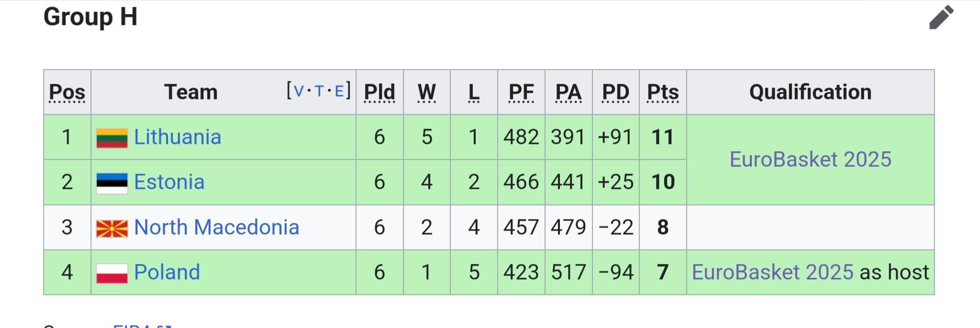Open the Lithuania team link

point(178,137)
